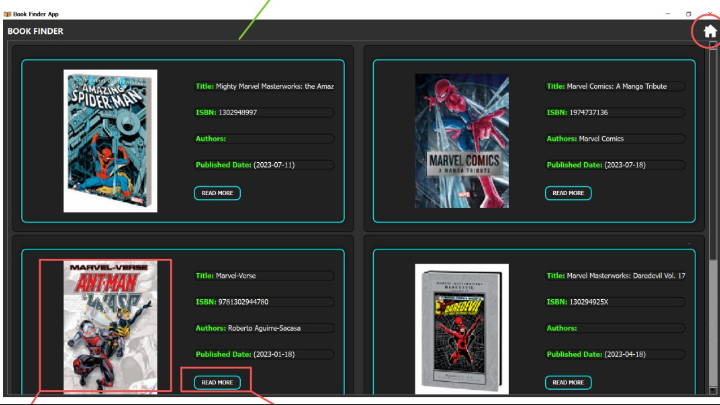The image size is (720, 405).
Task: Click the BOOK FINDER header label
Action: click(35, 31)
